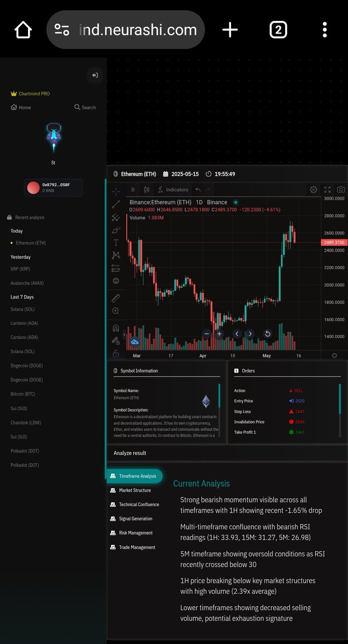Screen dimensions: 348x644
Task: Open the emoji icons tool
Action: 115,281
